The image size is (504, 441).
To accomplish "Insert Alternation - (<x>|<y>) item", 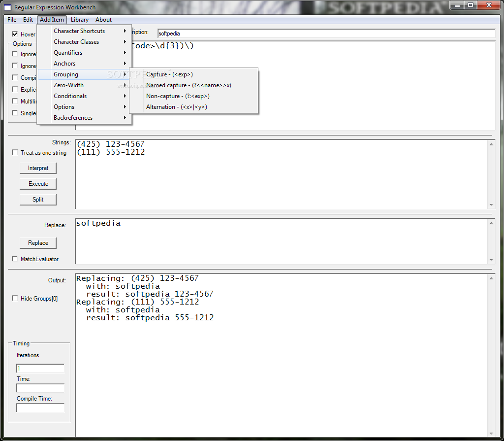I will pos(194,107).
